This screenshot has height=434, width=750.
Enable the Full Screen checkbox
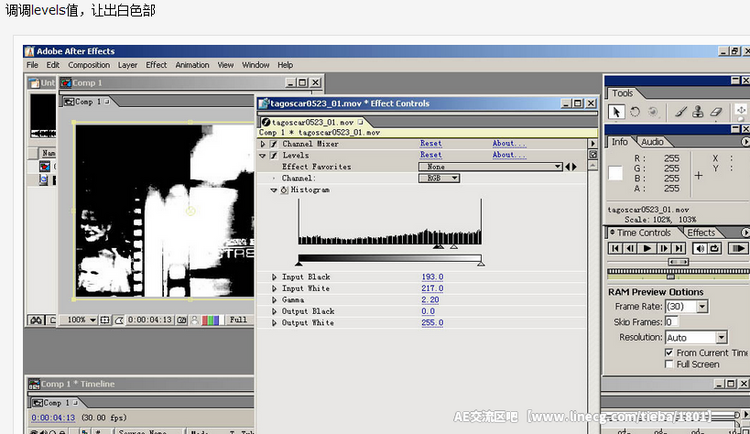coord(669,365)
